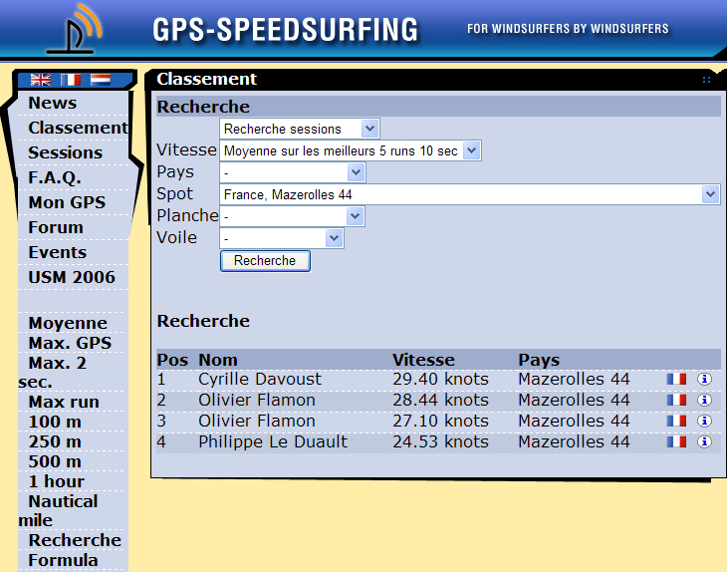Open info icon for 28.44 knots row

click(704, 401)
